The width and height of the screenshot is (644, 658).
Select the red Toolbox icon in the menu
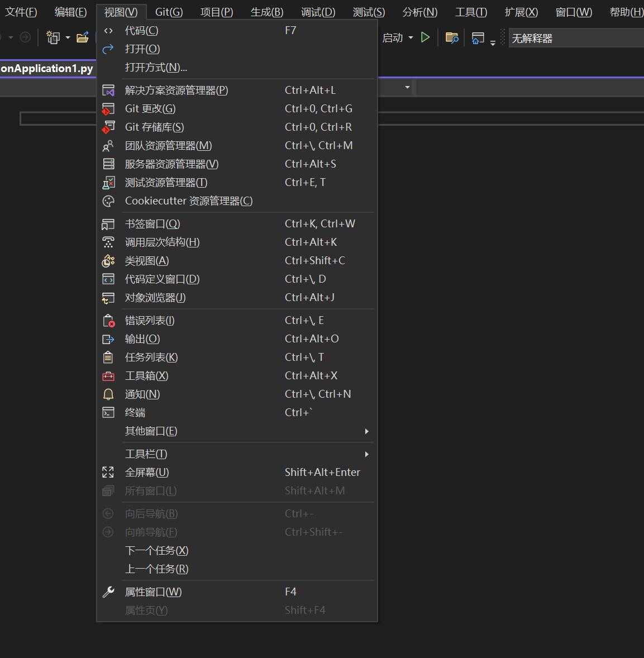pos(108,375)
